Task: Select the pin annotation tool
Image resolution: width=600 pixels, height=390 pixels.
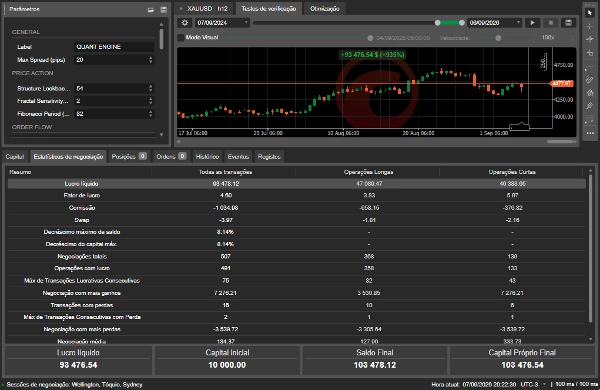Action: (x=590, y=106)
